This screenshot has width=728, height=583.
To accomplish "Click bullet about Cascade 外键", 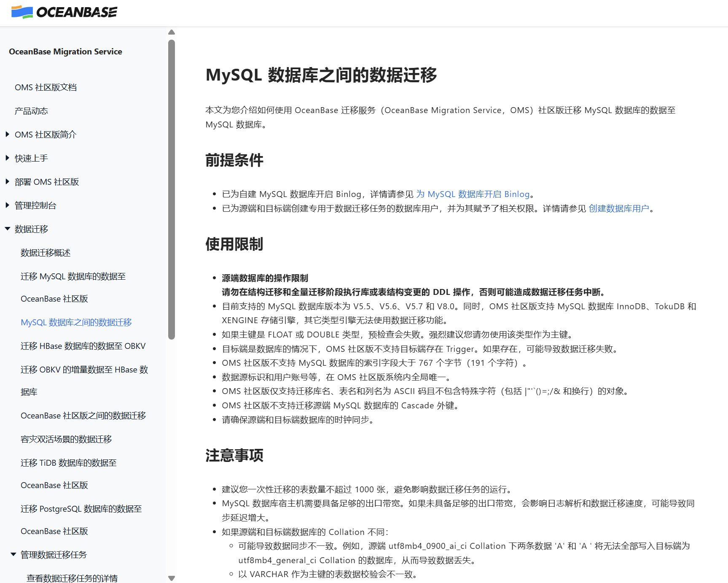I will point(342,405).
